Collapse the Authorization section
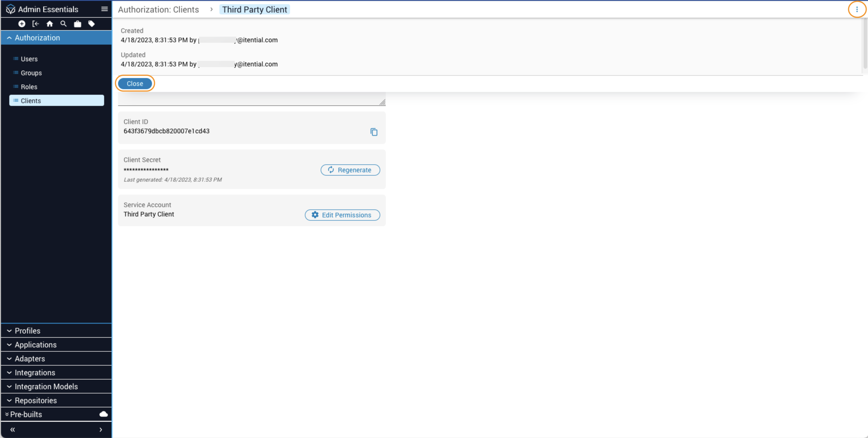 [37, 38]
